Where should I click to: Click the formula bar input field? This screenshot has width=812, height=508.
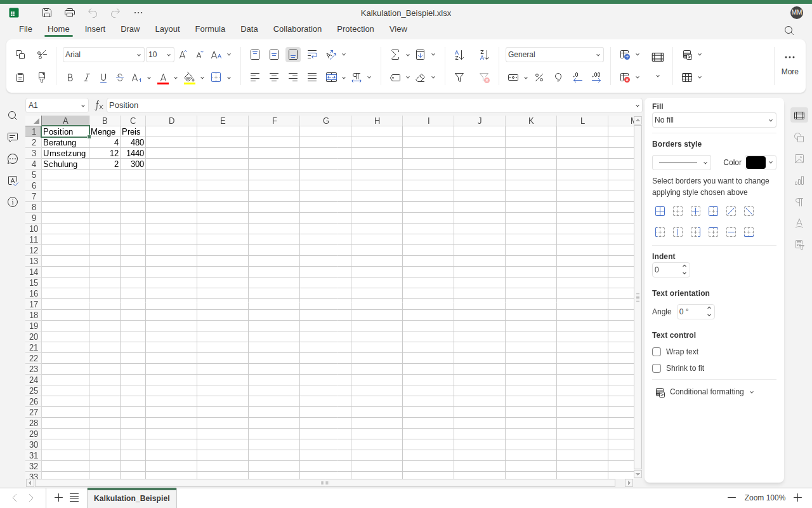click(x=370, y=105)
